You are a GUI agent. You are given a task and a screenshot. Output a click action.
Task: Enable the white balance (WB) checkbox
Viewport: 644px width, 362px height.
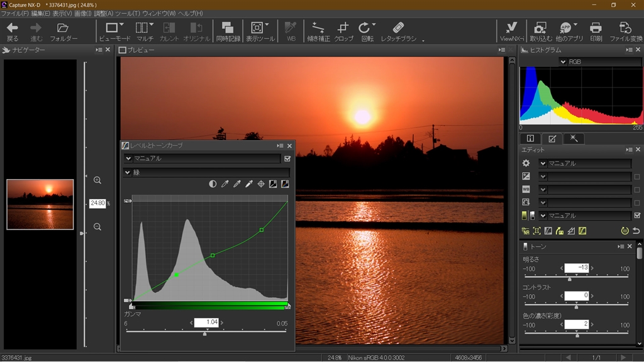(x=637, y=190)
